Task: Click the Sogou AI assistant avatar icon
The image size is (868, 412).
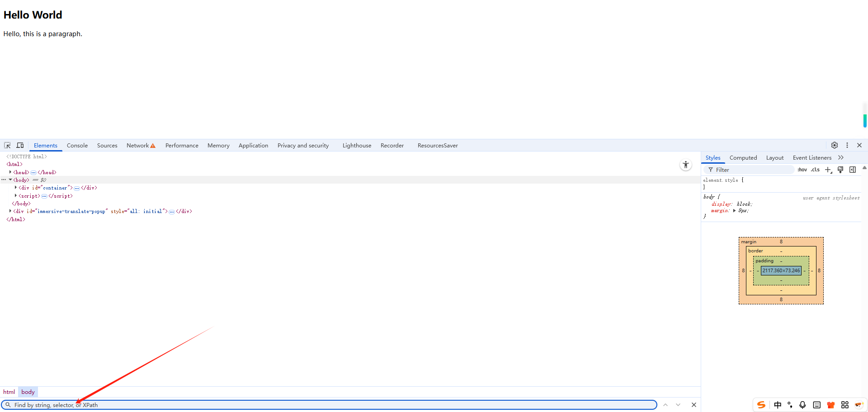Action: tap(859, 405)
